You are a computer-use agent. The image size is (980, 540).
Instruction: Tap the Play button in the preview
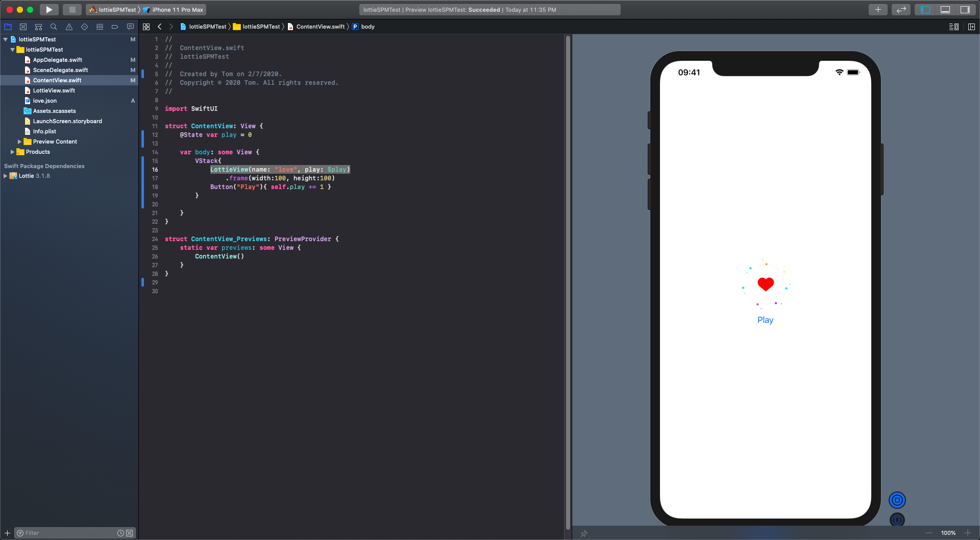coord(765,320)
